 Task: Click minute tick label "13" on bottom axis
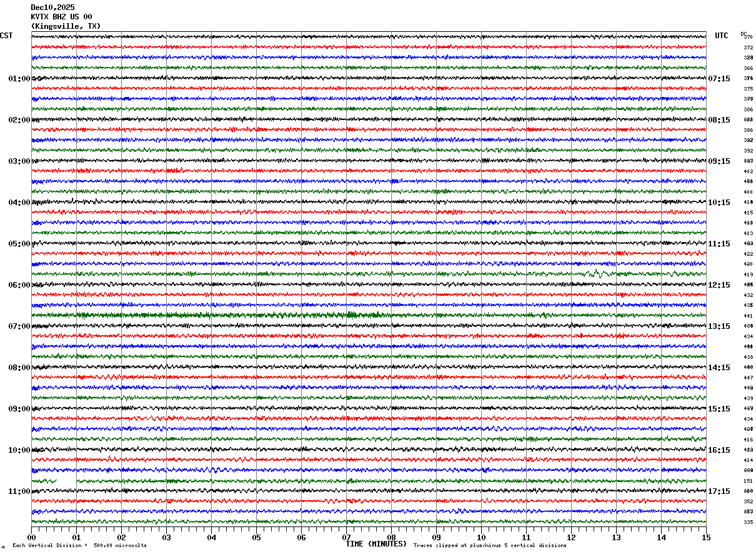click(x=616, y=538)
